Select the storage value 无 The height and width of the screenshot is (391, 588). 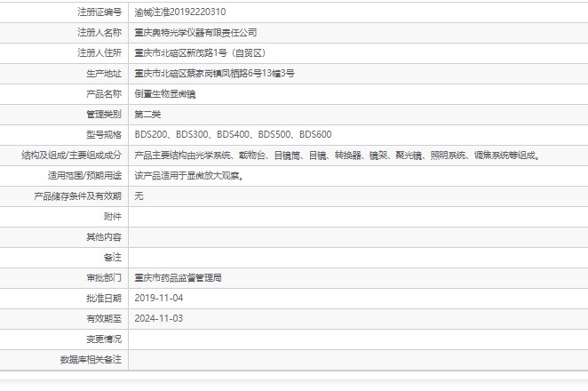139,195
